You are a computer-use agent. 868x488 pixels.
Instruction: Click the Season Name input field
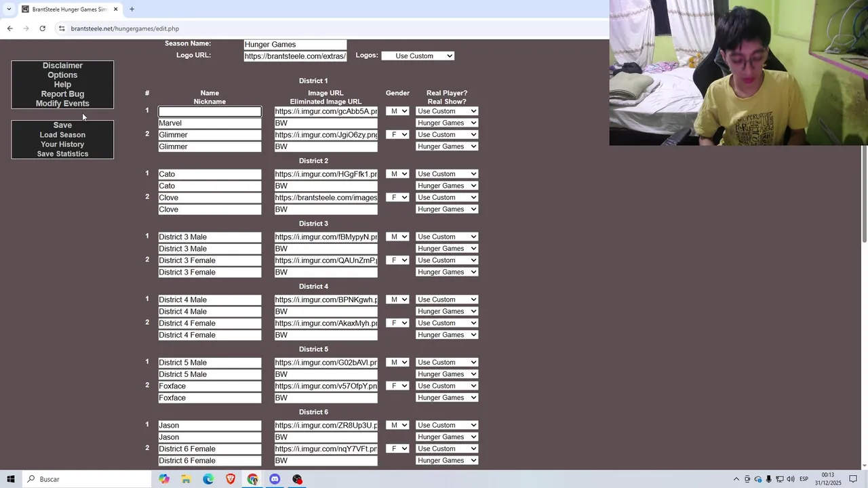click(295, 45)
